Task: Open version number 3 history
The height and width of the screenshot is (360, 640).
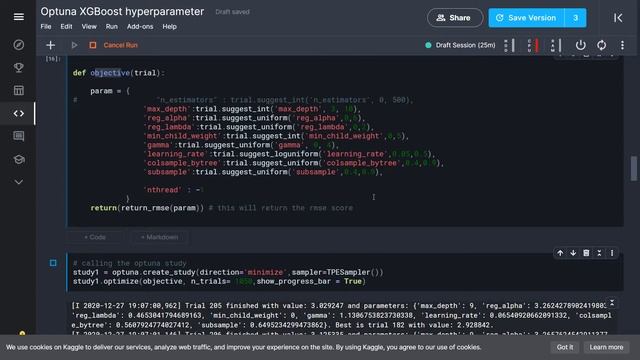Action: click(576, 18)
